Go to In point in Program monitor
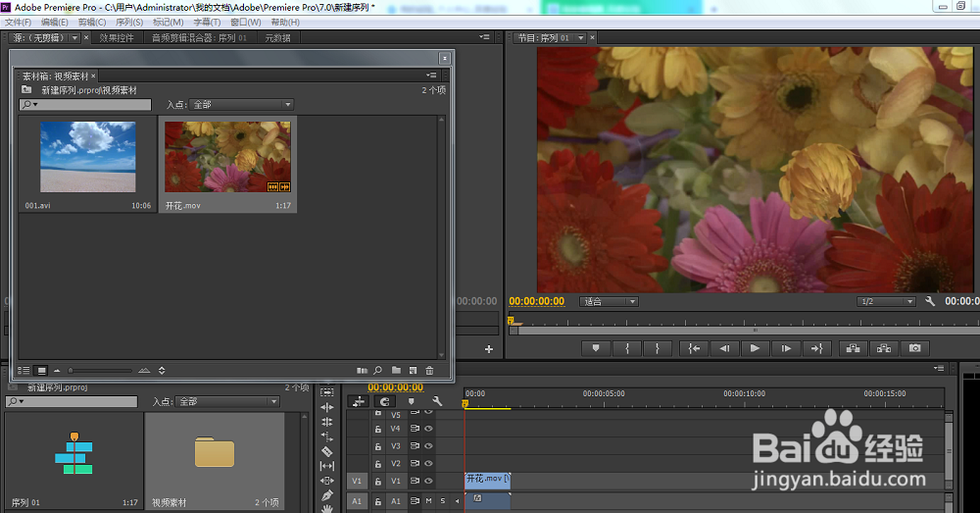980x513 pixels. (694, 348)
